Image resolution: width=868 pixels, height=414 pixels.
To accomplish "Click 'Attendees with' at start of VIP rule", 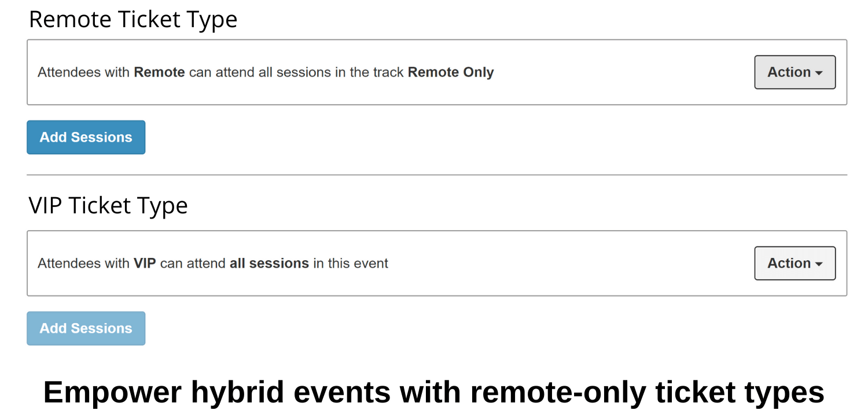I will click(x=83, y=264).
